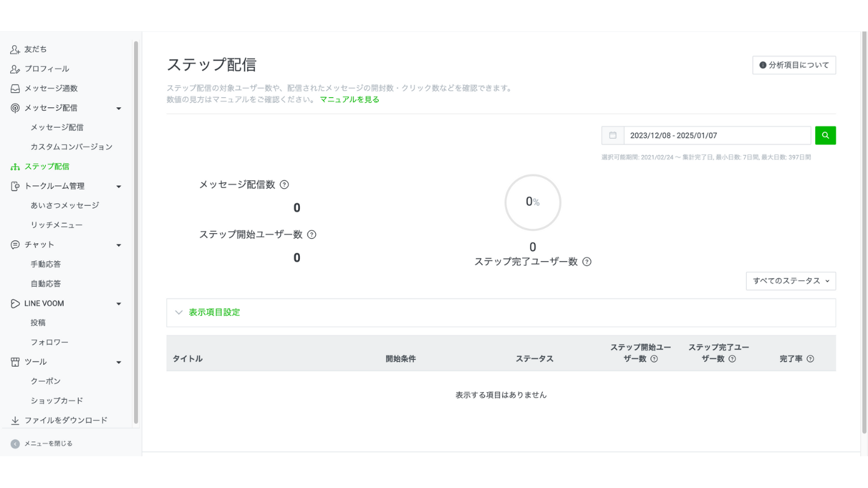This screenshot has width=868, height=488.
Task: Open カスタムコンバージョン menu item
Action: 72,147
